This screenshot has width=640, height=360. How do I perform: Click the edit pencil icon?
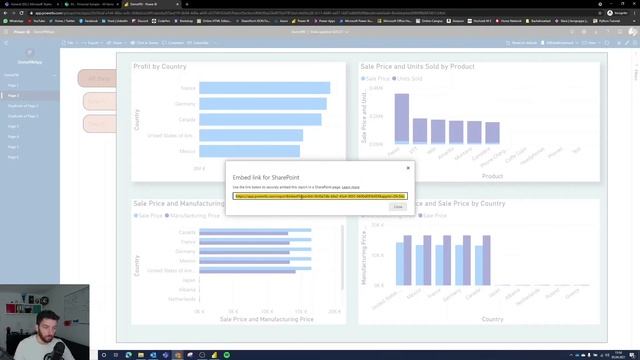pyautogui.click(x=627, y=43)
